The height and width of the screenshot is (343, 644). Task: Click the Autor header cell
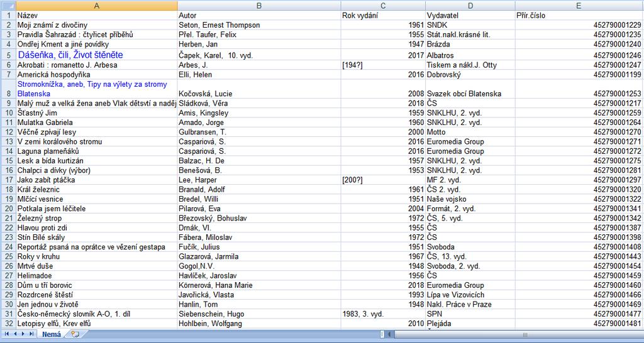coord(259,15)
